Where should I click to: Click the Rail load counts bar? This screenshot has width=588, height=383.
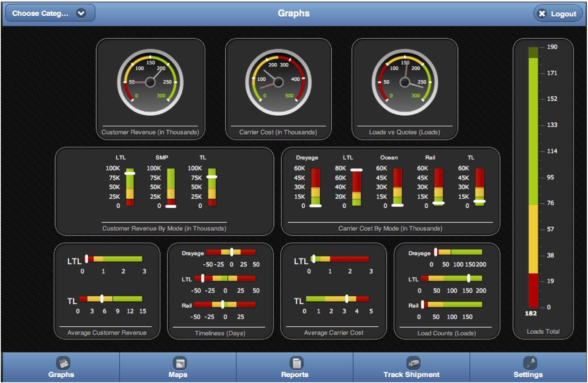pyautogui.click(x=451, y=304)
